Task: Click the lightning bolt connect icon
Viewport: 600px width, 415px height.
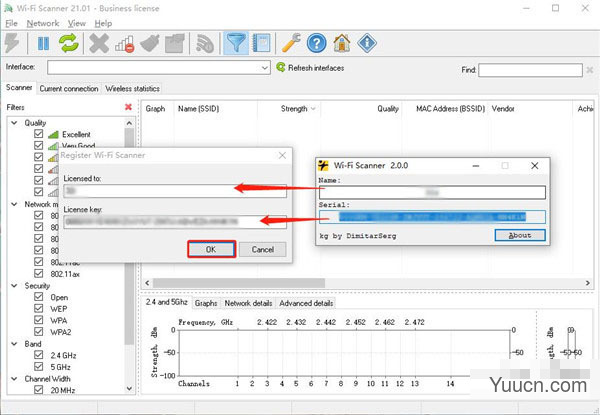Action: [11, 43]
